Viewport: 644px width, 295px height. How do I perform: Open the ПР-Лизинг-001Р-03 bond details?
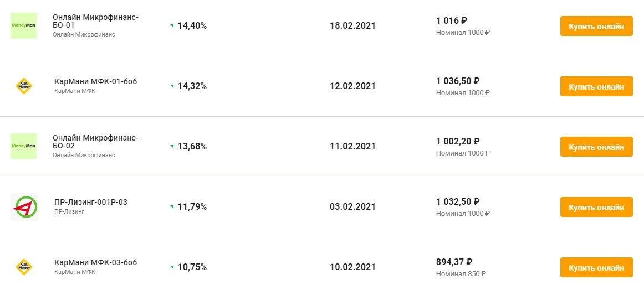coord(91,202)
